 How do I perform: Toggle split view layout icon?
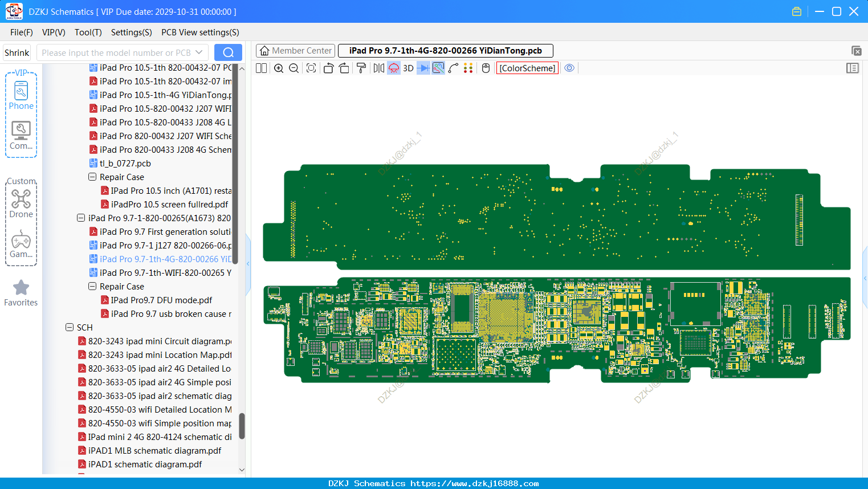(x=262, y=68)
